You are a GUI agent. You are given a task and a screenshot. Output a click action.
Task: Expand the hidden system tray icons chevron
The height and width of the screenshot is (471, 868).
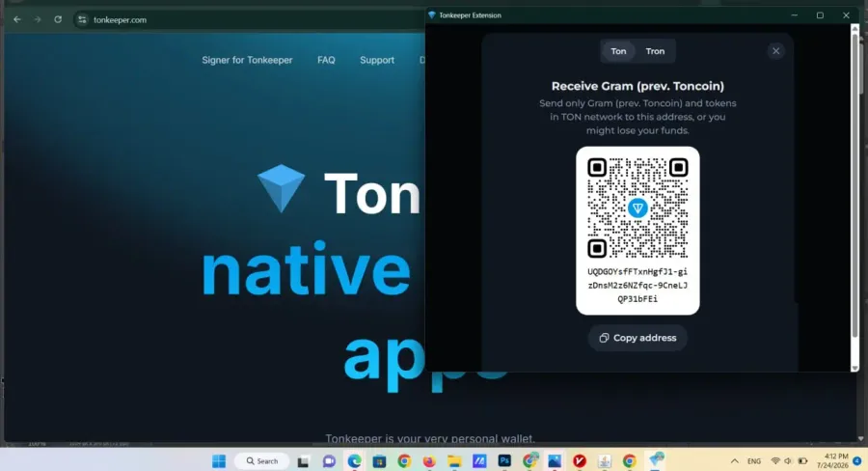735,460
